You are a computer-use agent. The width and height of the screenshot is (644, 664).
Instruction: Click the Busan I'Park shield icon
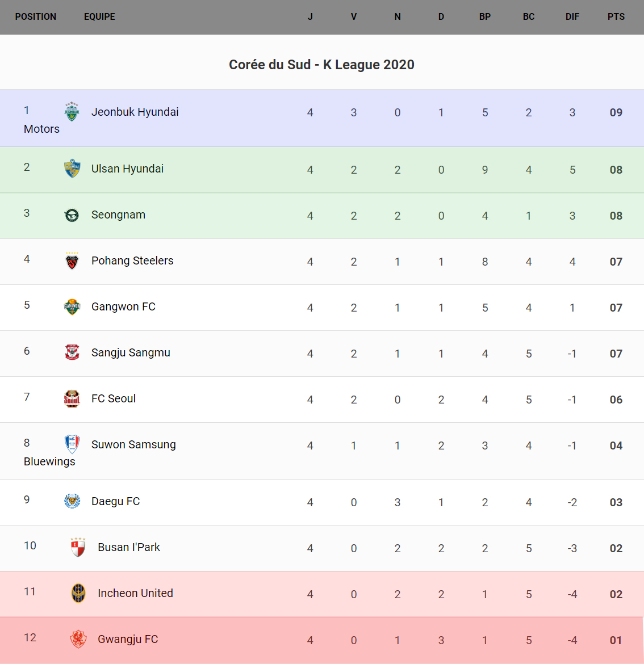(78, 547)
